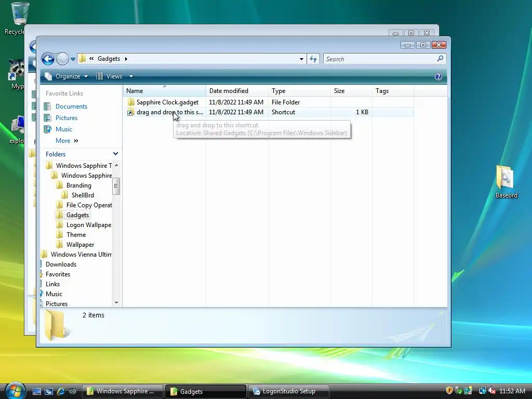The image size is (532, 399).
Task: Sort by Size column header
Action: click(351, 91)
